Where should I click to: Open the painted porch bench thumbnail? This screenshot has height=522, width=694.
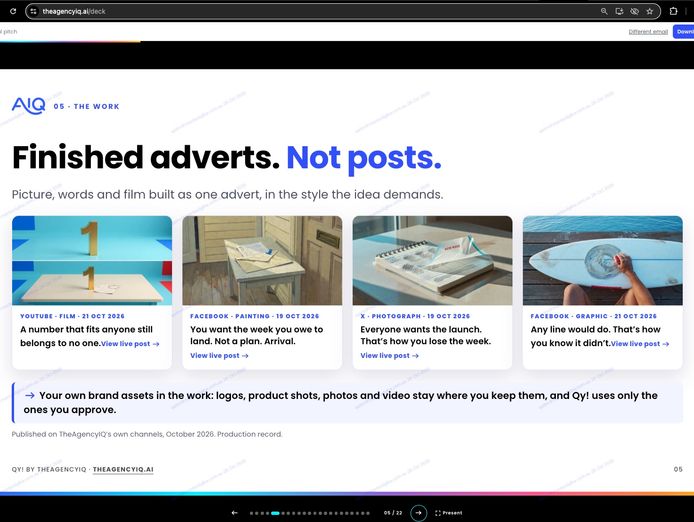262,260
